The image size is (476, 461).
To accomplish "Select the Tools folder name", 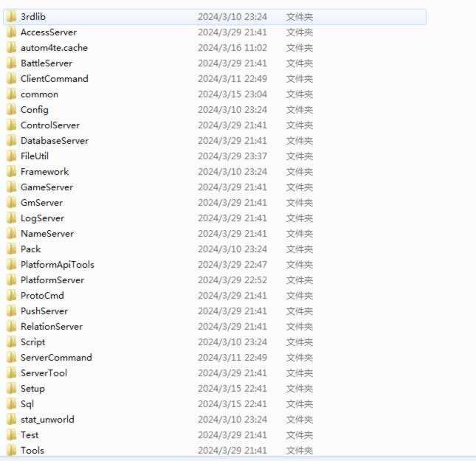I will pyautogui.click(x=32, y=450).
